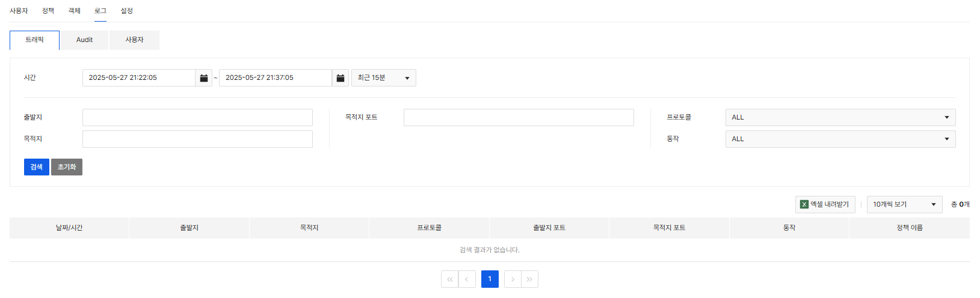Open the 객체 top menu

click(x=75, y=11)
